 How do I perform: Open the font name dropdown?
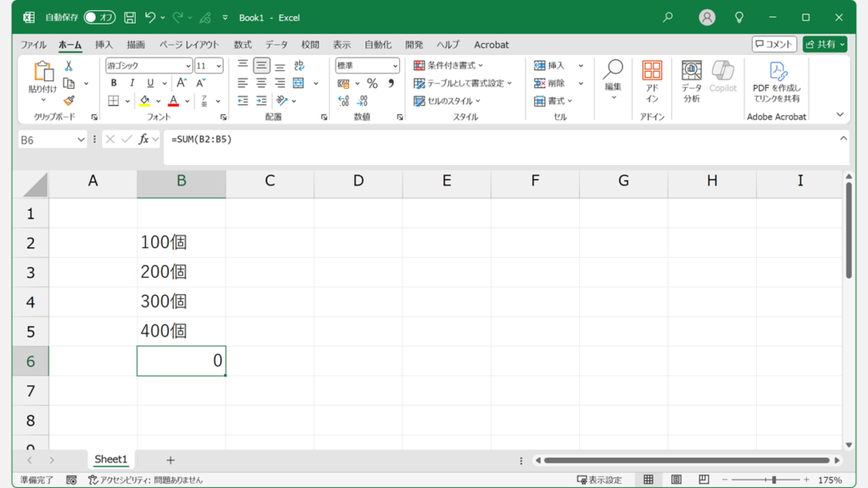coord(188,66)
